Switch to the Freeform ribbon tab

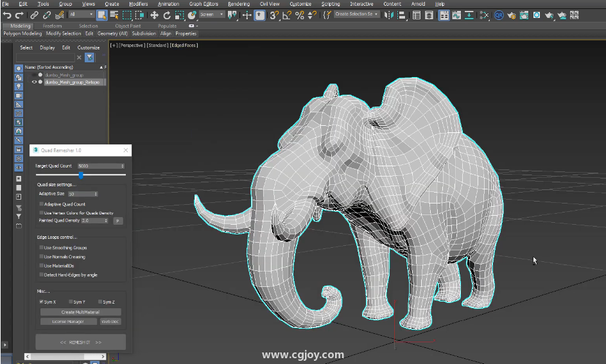[52, 26]
